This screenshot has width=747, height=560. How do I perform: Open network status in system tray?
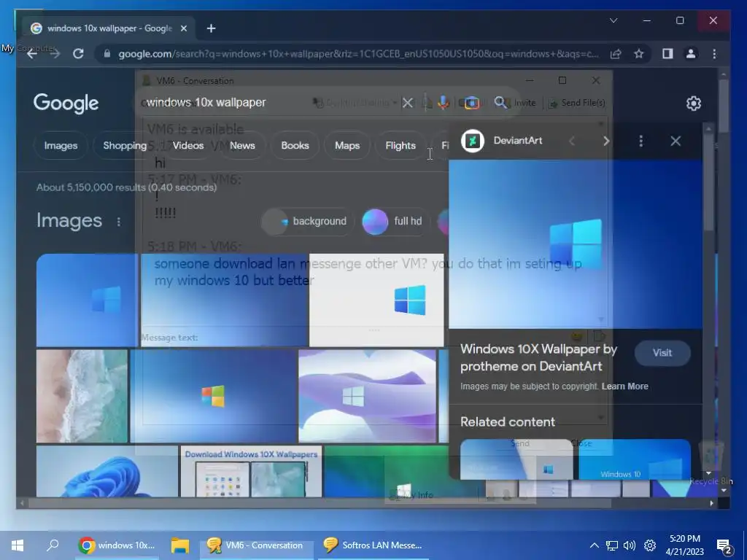click(x=612, y=545)
